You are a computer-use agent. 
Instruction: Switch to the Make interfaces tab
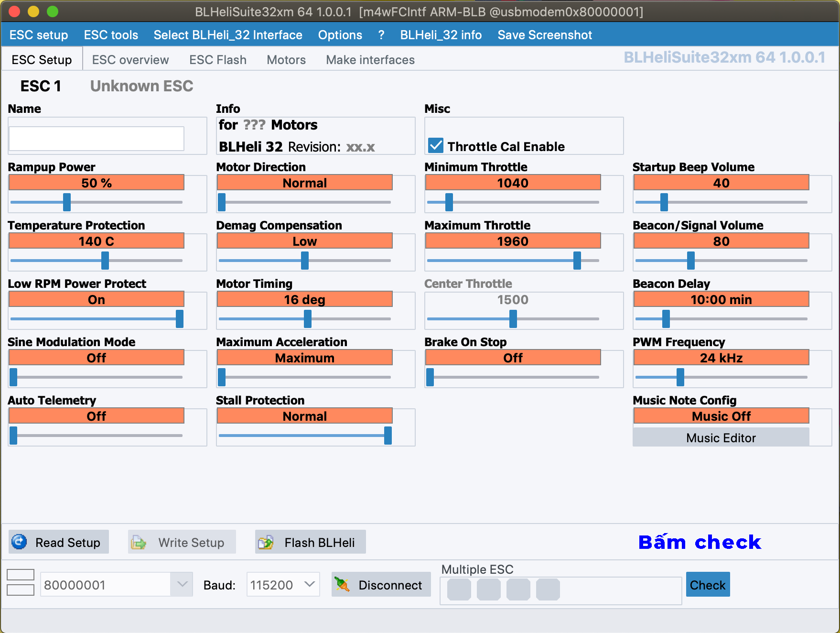[x=370, y=60]
